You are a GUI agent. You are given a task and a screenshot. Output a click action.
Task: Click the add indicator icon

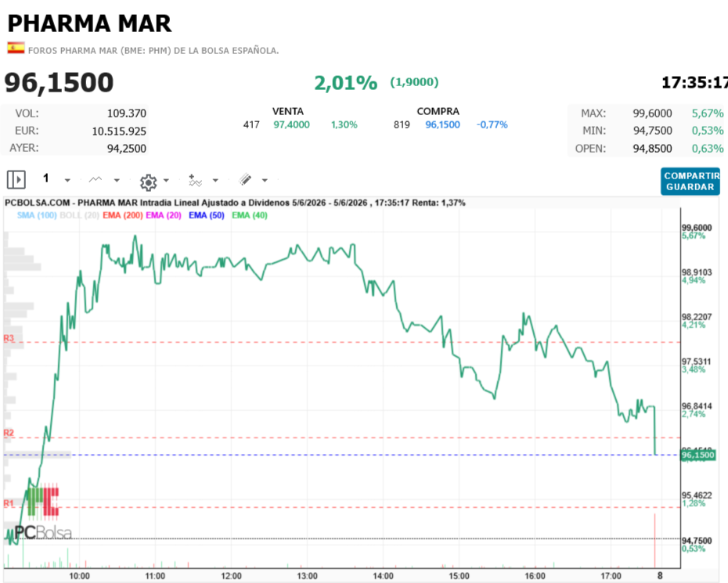pos(195,180)
